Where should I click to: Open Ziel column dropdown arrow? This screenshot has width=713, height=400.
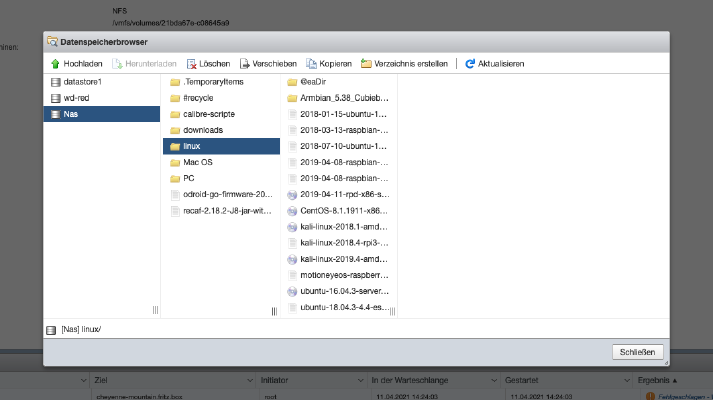[x=250, y=380]
